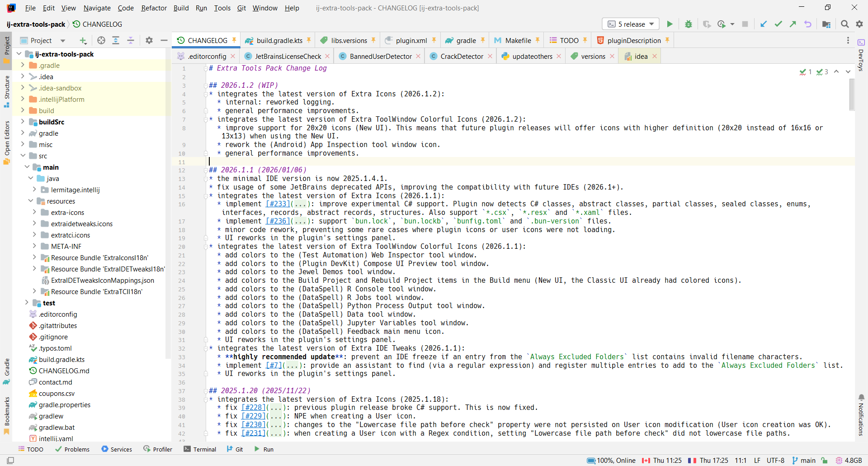
Task: Collapse the resources folder in the project tree
Action: point(31,201)
